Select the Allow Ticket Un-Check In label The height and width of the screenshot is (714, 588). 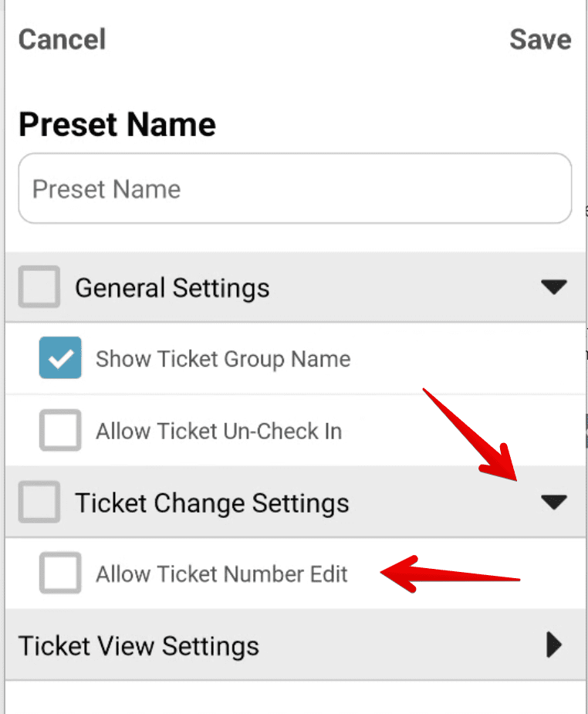point(219,431)
